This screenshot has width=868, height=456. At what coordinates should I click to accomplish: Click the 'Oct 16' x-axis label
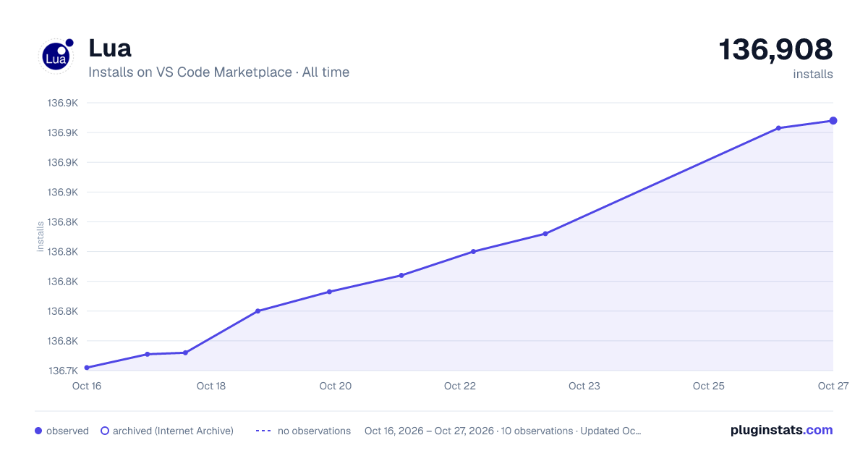[87, 386]
